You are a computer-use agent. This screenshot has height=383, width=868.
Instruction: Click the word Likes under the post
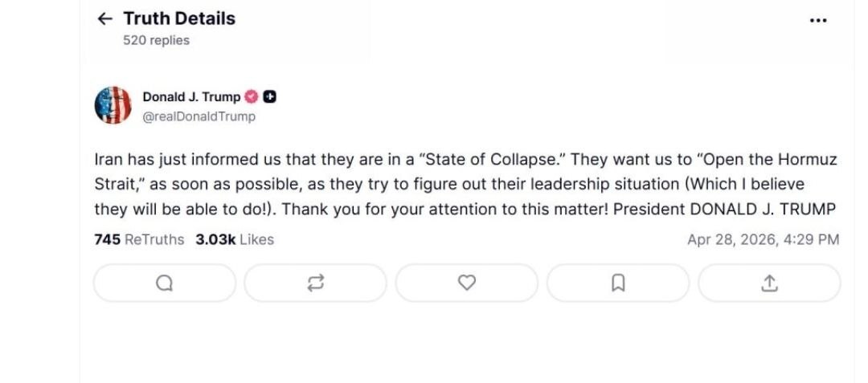coord(256,239)
